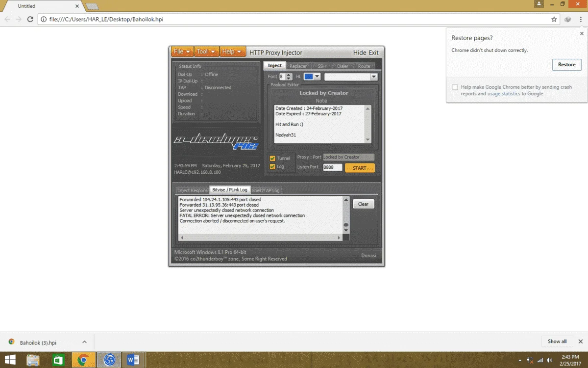Click the 'Nedyah31' note text
The image size is (588, 368).
tap(286, 135)
